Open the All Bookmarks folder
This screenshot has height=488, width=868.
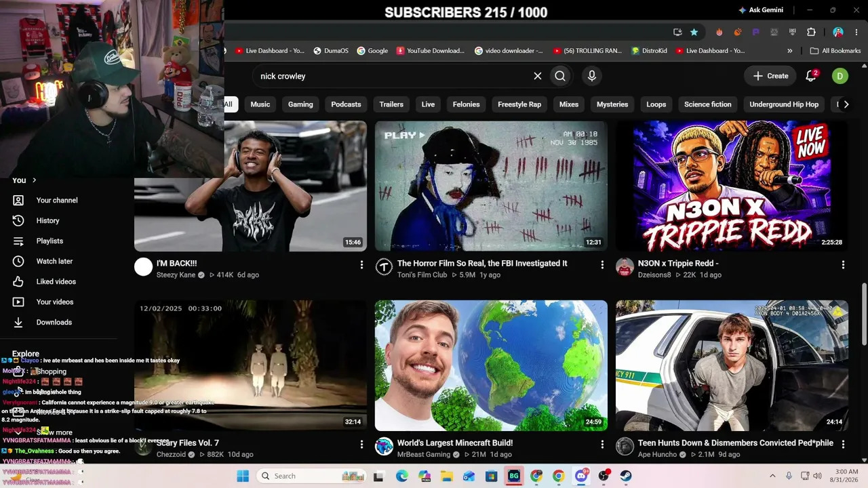pyautogui.click(x=835, y=51)
